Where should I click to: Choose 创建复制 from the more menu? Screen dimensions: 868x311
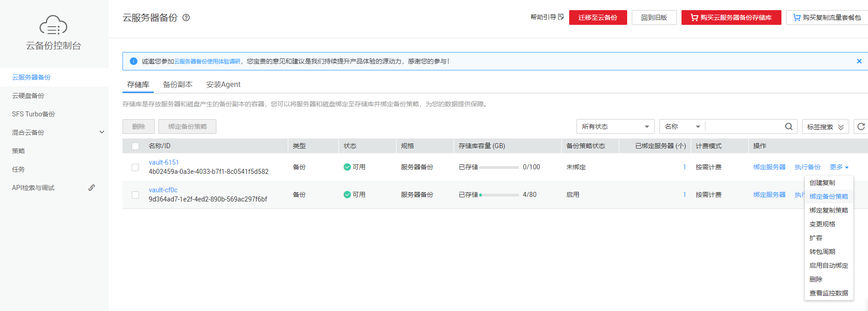[x=829, y=183]
